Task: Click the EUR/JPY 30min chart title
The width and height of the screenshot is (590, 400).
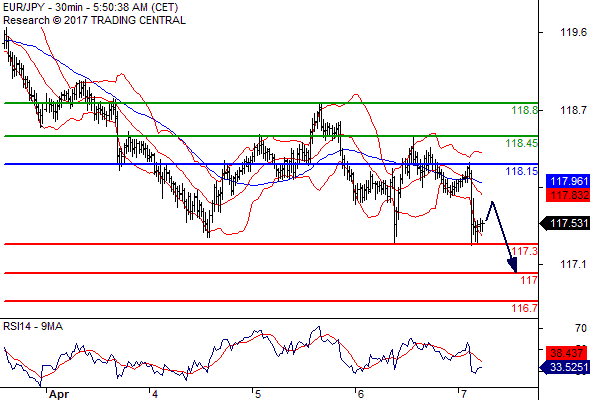Action: tap(90, 7)
